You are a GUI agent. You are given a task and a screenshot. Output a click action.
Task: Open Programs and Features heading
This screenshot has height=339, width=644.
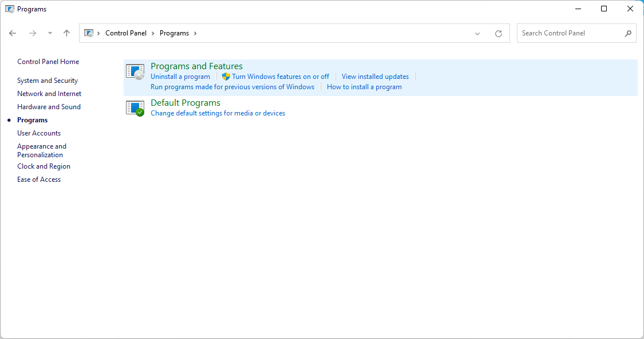(x=196, y=66)
